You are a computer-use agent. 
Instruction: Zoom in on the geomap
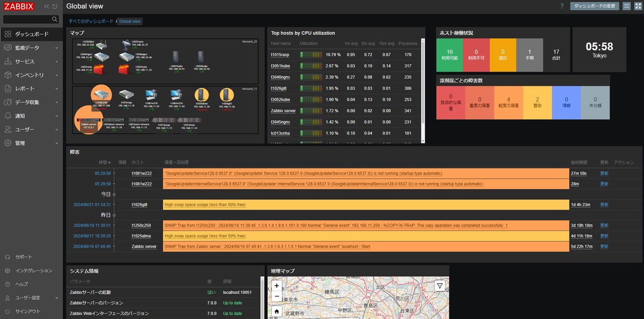coord(276,286)
